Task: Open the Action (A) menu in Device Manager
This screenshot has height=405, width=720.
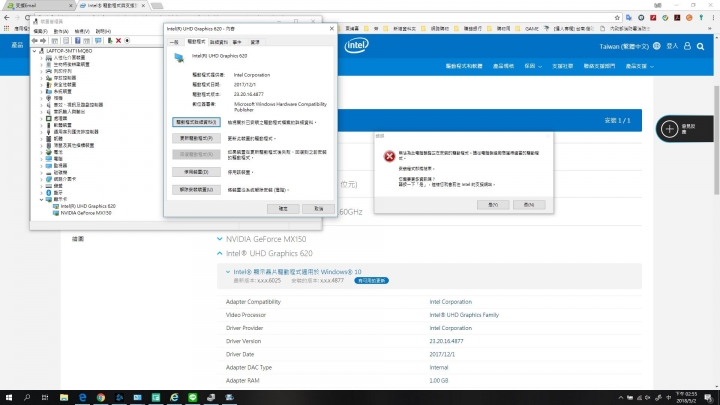Action: [61, 31]
